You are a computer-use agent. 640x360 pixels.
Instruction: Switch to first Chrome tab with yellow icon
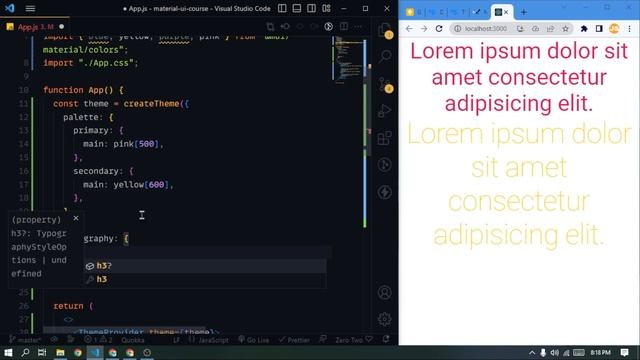tap(413, 12)
